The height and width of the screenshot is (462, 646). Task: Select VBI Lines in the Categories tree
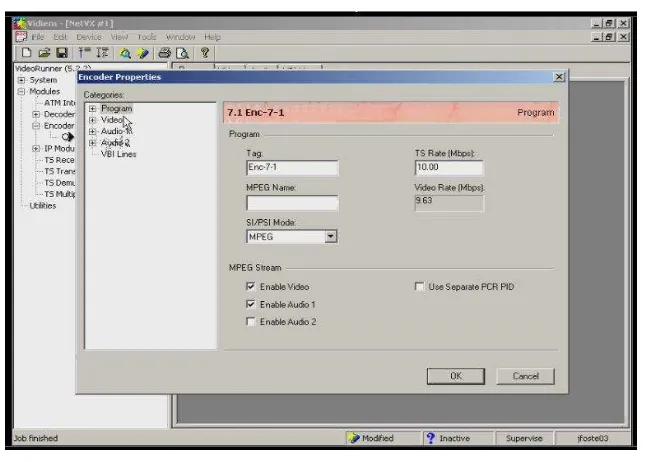[119, 154]
